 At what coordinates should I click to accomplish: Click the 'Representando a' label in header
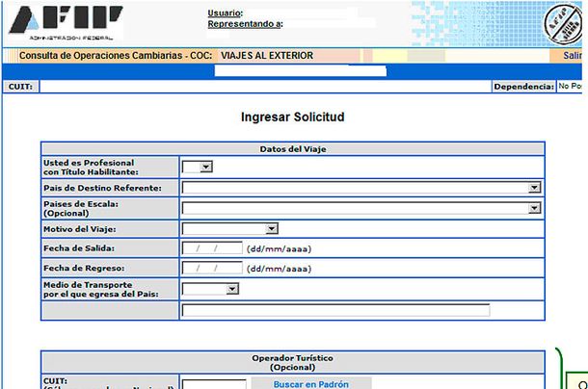tap(245, 23)
